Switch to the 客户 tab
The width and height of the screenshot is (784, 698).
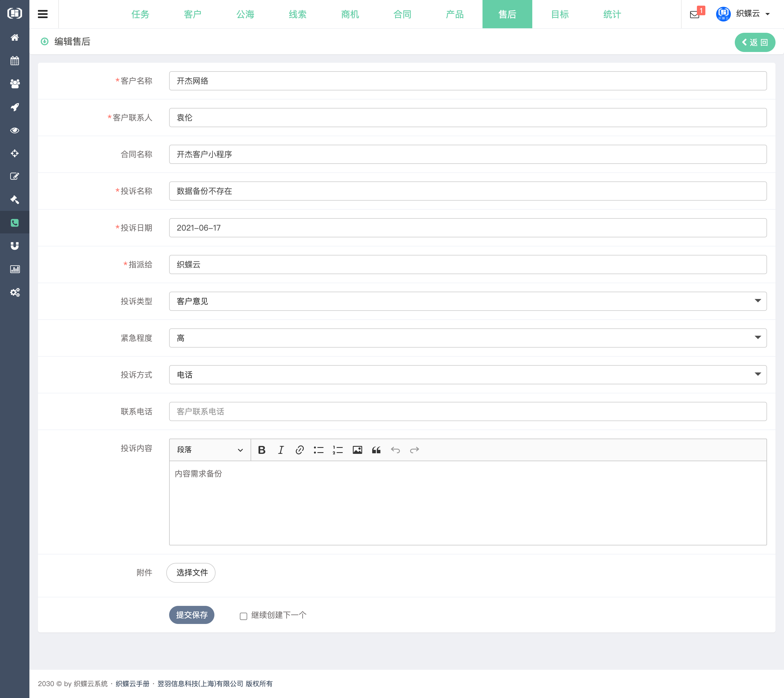tap(192, 14)
